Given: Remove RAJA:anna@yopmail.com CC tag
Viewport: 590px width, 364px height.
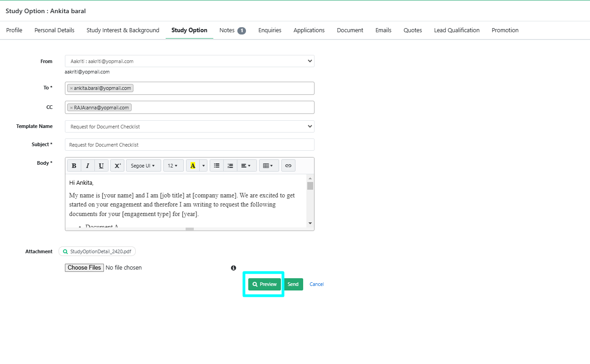Looking at the screenshot, I should click(x=71, y=108).
